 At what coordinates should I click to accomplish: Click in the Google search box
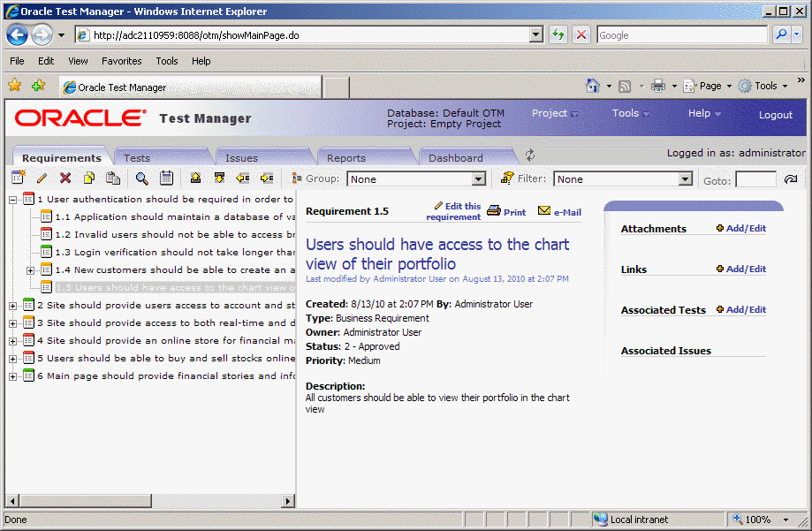point(681,34)
